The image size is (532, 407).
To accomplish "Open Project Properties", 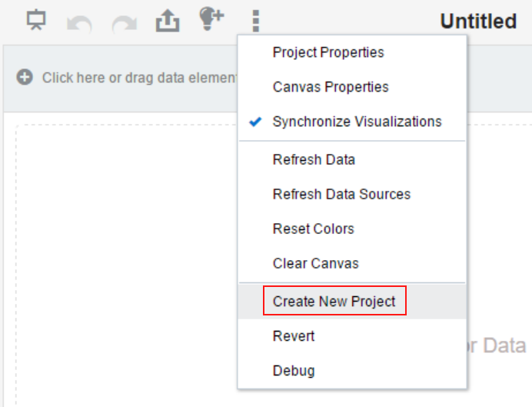I will coord(352,52).
